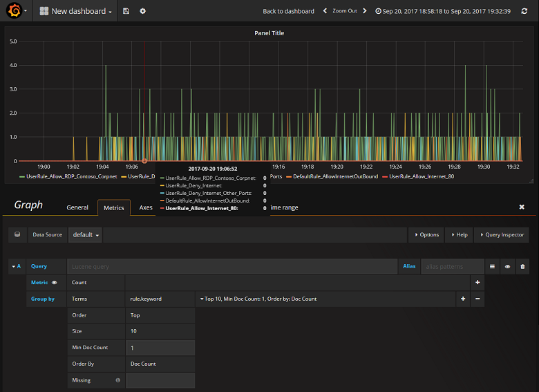Screen dimensions: 539x392
Task: Click the Grafana logo menu icon
Action: pyautogui.click(x=14, y=11)
